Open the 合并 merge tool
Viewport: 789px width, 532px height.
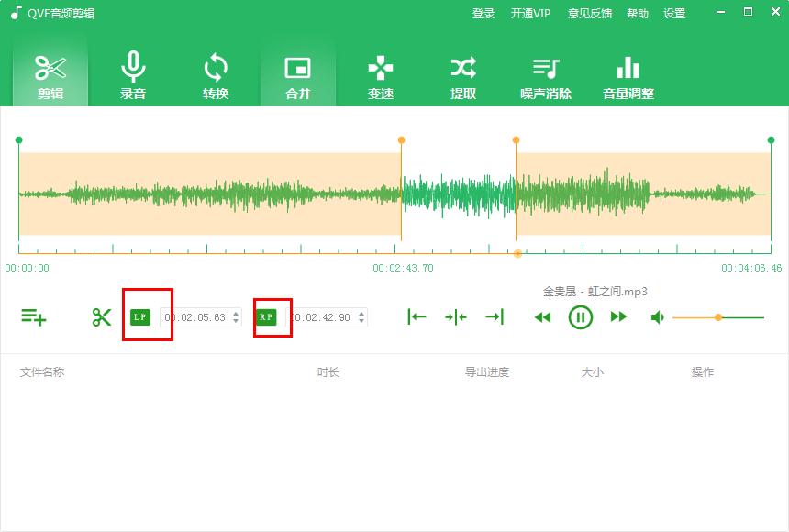(x=297, y=73)
